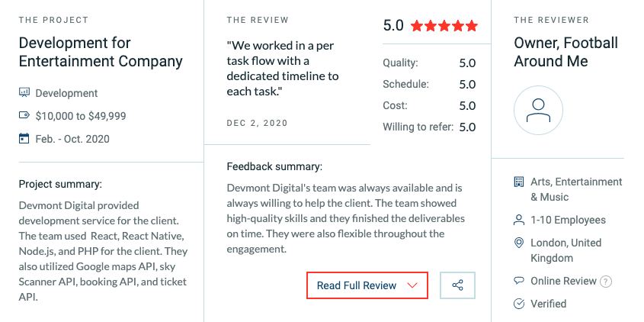Click the review quote text

tap(283, 68)
